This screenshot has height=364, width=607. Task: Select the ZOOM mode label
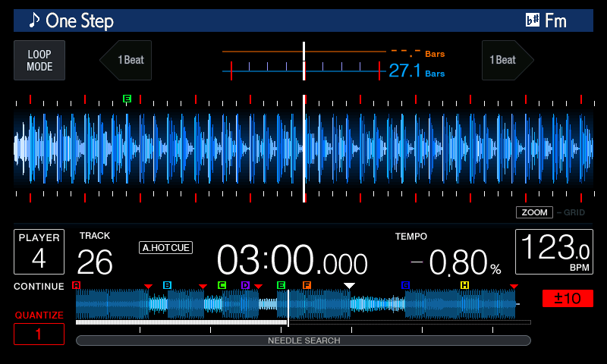(x=534, y=212)
